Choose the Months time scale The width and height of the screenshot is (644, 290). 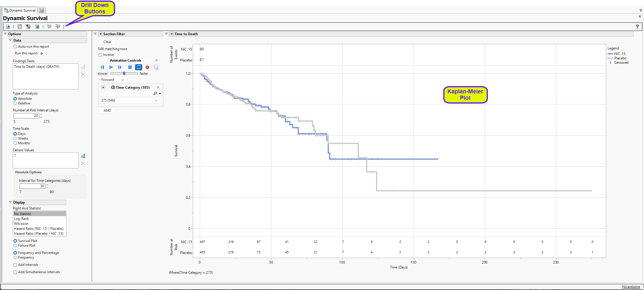click(15, 143)
